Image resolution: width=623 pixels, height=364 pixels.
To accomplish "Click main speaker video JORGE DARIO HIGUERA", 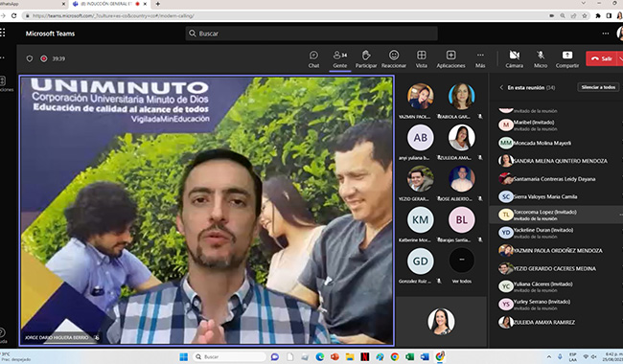I will (207, 211).
